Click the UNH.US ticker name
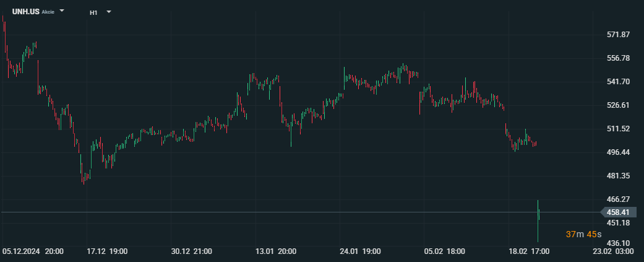This screenshot has width=644, height=262. (x=25, y=12)
